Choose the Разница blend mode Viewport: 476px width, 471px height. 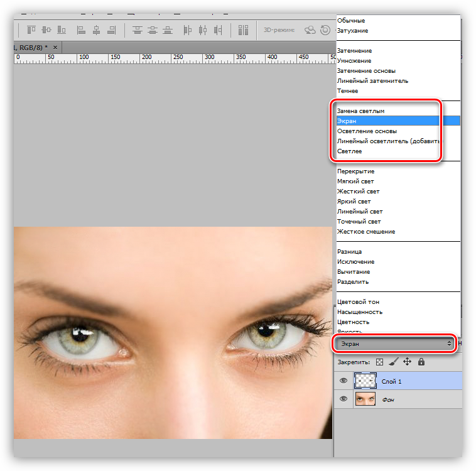349,251
